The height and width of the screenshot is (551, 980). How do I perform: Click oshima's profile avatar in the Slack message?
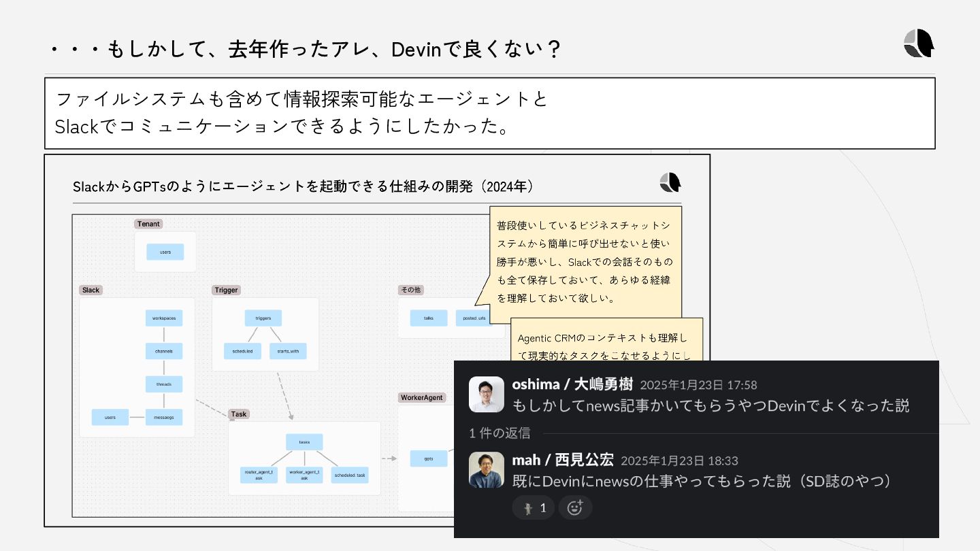(487, 395)
